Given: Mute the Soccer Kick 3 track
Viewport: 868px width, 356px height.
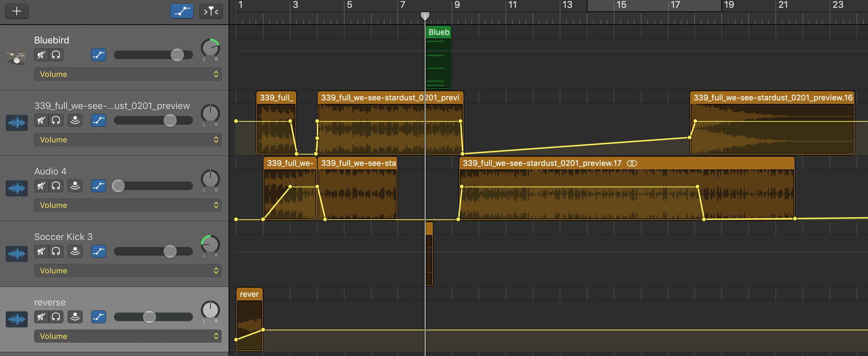Looking at the screenshot, I should [42, 251].
